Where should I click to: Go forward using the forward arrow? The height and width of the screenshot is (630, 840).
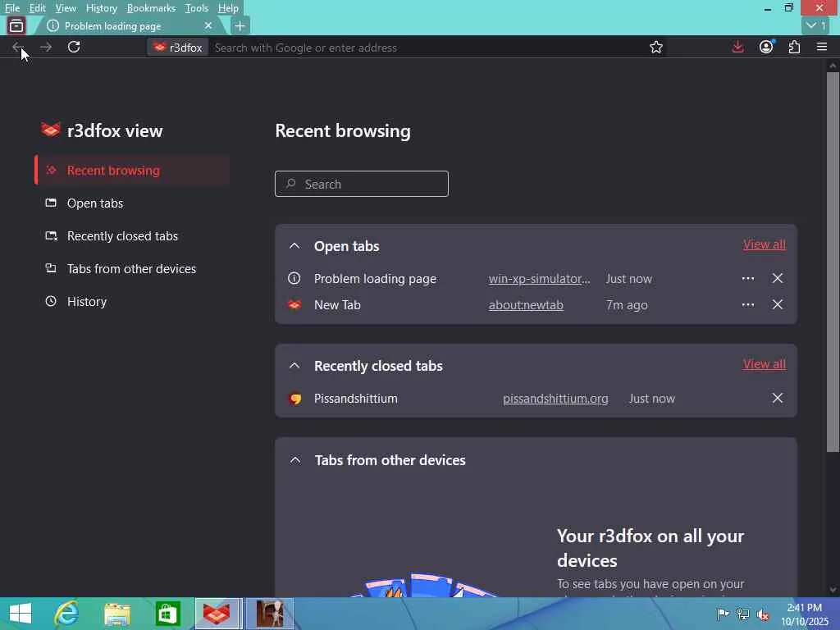[46, 47]
